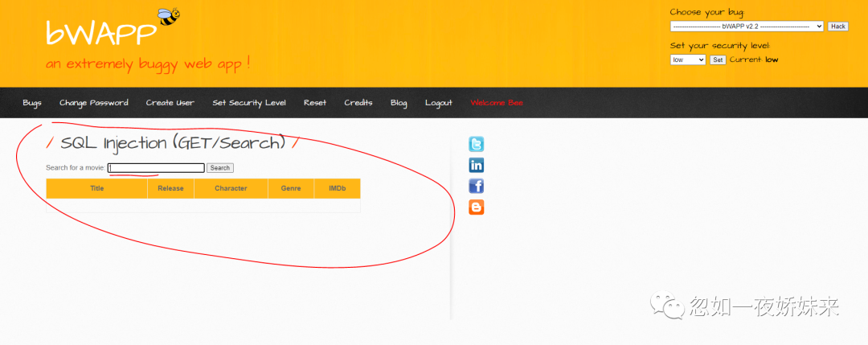
Task: Open the Set Security Level menu item
Action: click(249, 103)
